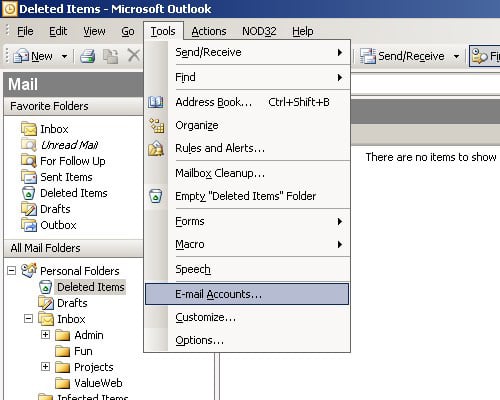Viewport: 500px width, 400px height.
Task: Select Empty "Deleted Items" Folder menu entry
Action: point(247,196)
